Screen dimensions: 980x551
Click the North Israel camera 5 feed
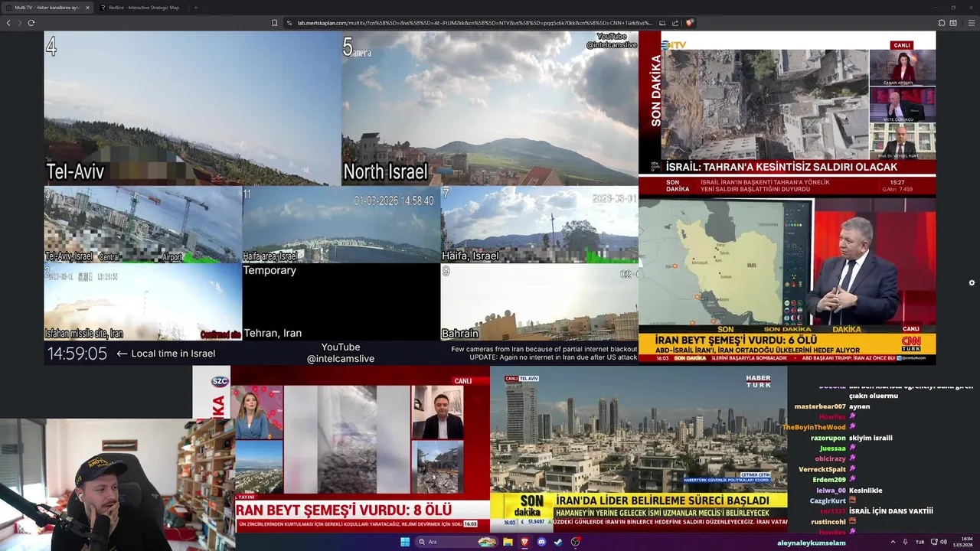tap(490, 109)
